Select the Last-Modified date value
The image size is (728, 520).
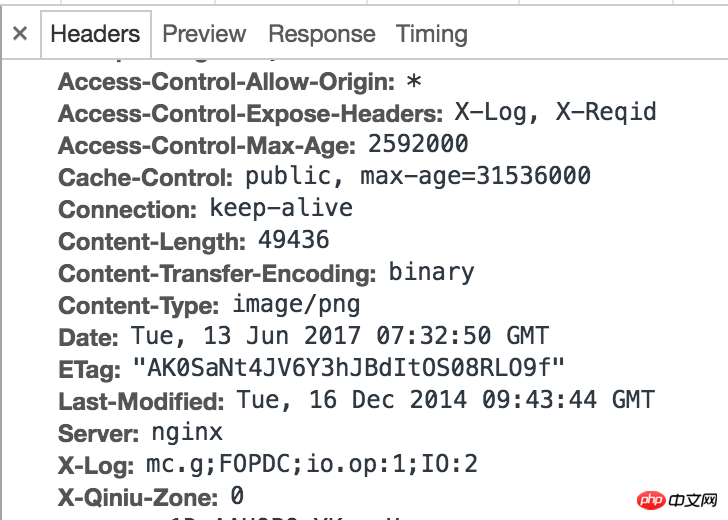446,400
